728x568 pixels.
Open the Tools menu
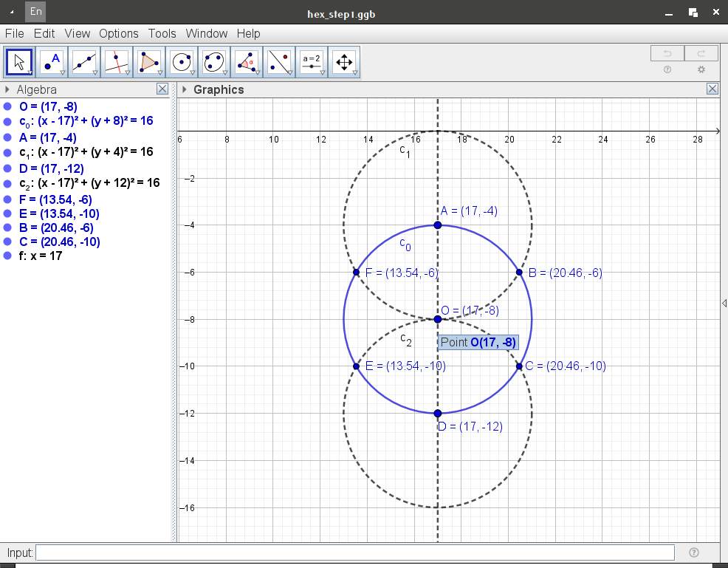point(162,33)
